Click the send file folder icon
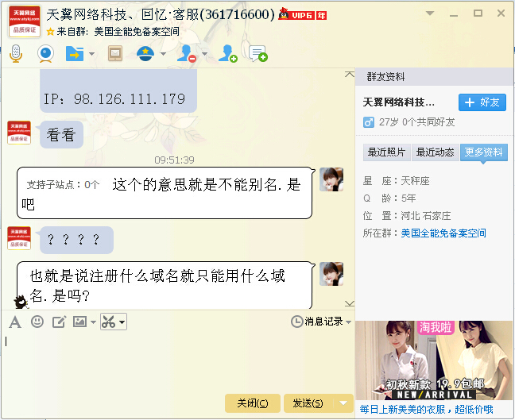 [x=75, y=54]
